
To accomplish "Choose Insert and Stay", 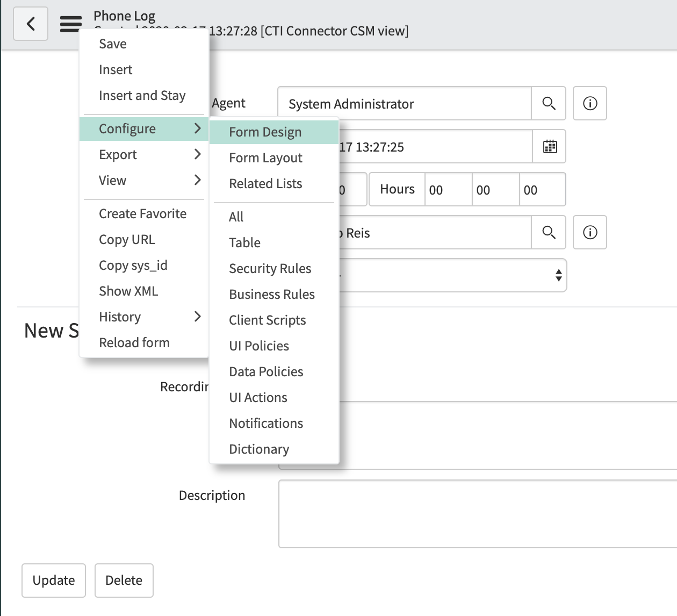I will (x=142, y=95).
